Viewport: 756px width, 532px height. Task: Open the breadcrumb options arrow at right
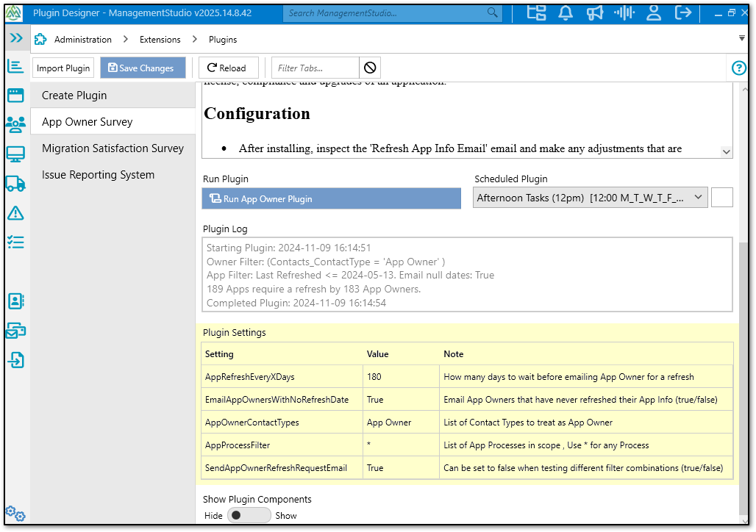click(x=741, y=38)
